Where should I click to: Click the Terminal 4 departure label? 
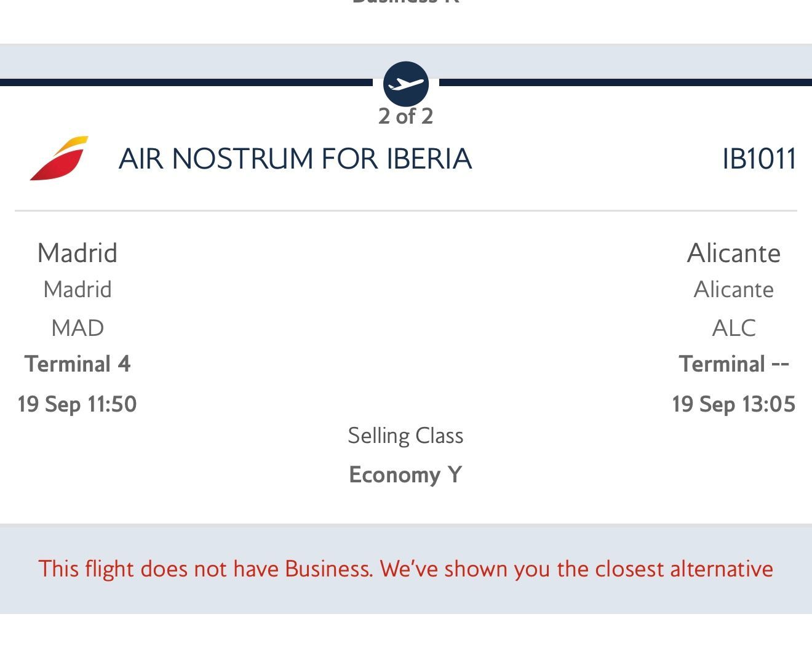(x=78, y=364)
